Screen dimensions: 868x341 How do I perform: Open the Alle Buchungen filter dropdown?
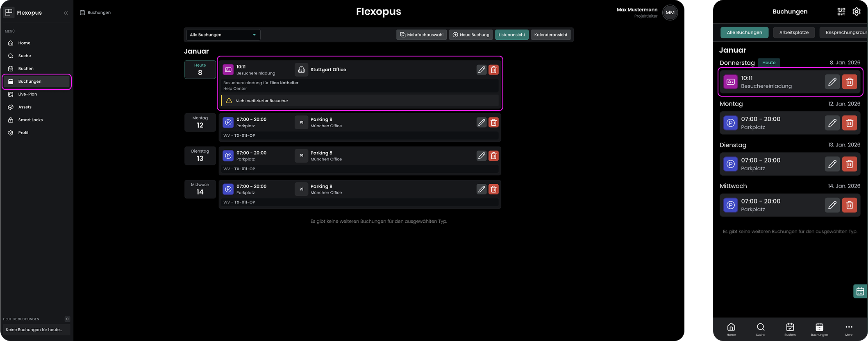pyautogui.click(x=223, y=35)
